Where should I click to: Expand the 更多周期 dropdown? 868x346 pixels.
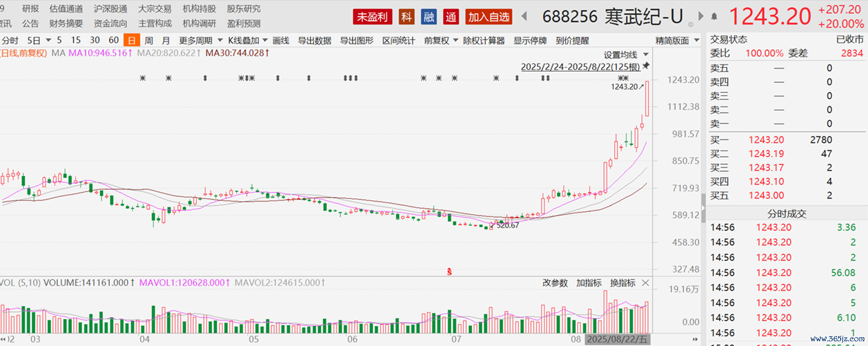200,40
